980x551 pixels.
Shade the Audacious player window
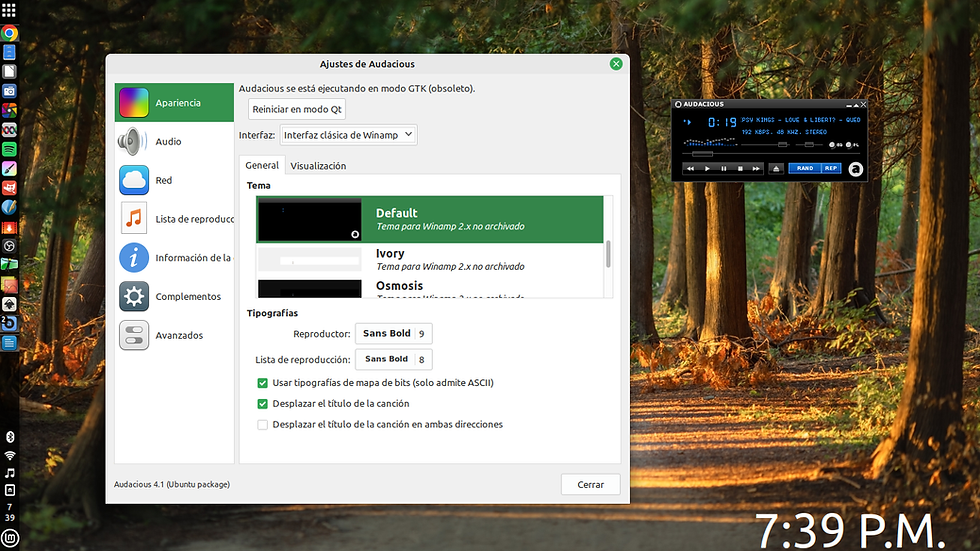(x=856, y=105)
